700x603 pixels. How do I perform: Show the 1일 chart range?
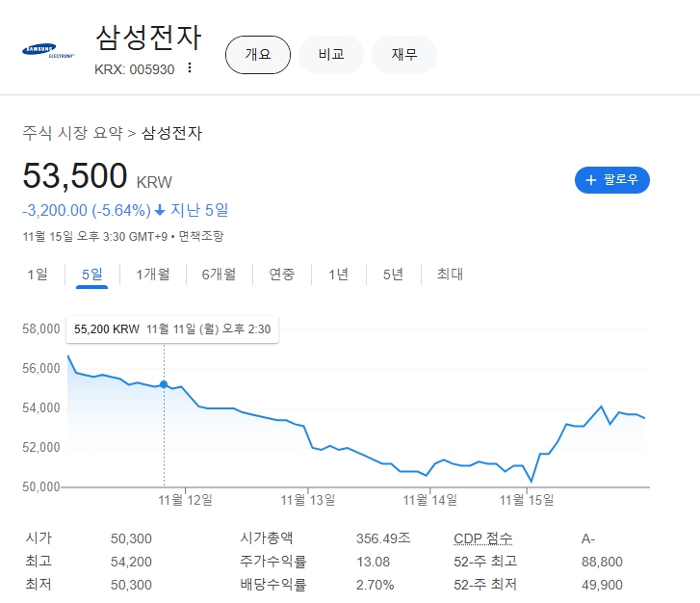tap(37, 275)
